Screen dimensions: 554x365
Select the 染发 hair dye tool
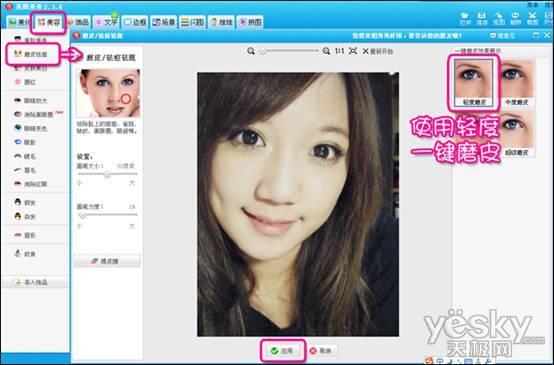click(25, 216)
